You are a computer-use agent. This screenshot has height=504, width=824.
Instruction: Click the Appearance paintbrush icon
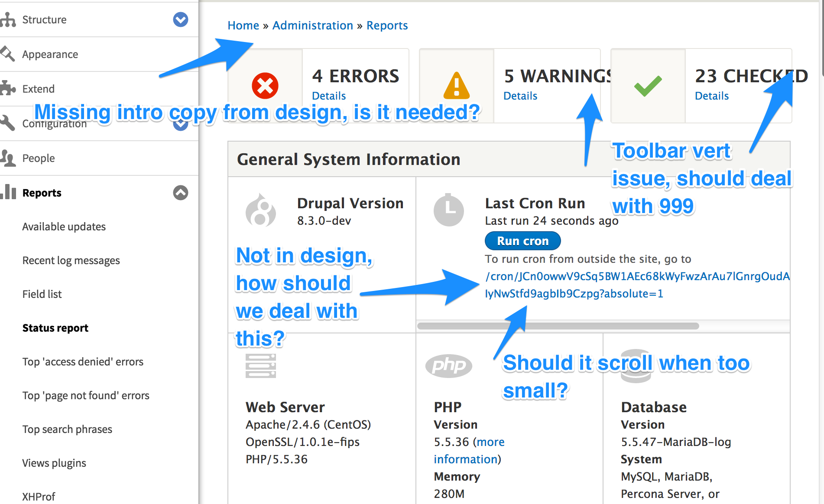7,54
